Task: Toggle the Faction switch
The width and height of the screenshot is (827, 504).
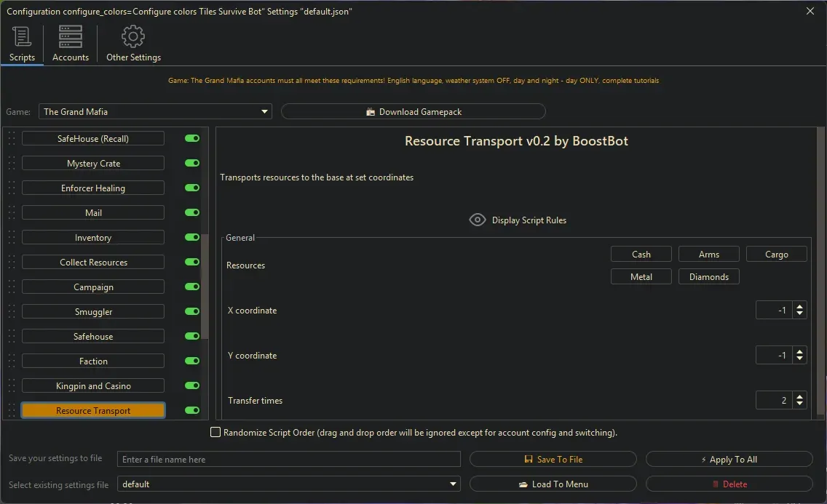Action: (192, 361)
